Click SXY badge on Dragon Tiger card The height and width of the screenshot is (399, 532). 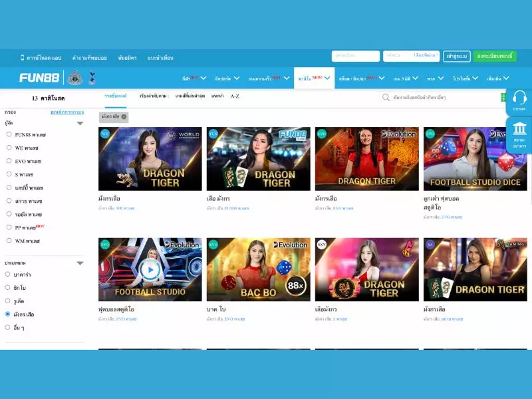(x=322, y=244)
